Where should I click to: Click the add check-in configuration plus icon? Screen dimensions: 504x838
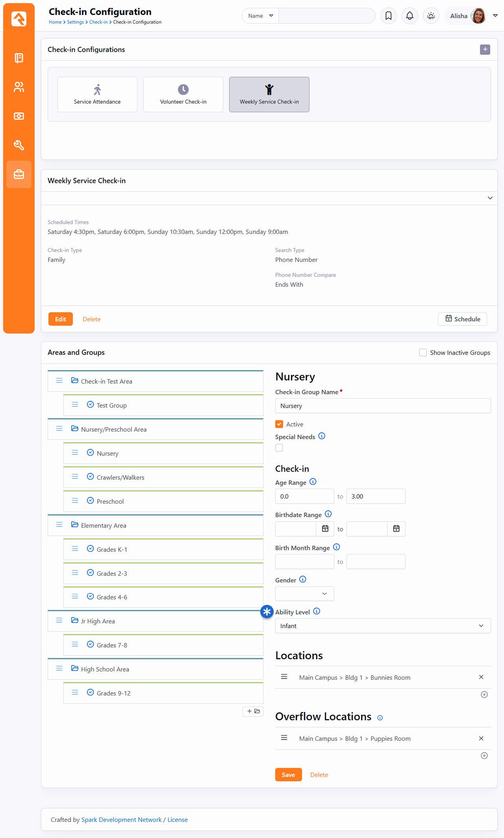485,50
